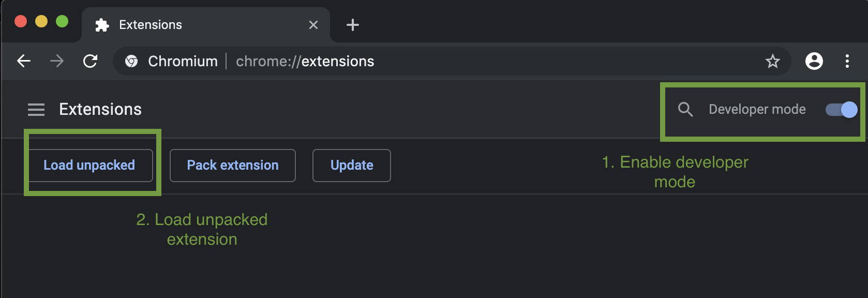The height and width of the screenshot is (298, 868).
Task: Open a new browser tab
Action: (353, 25)
